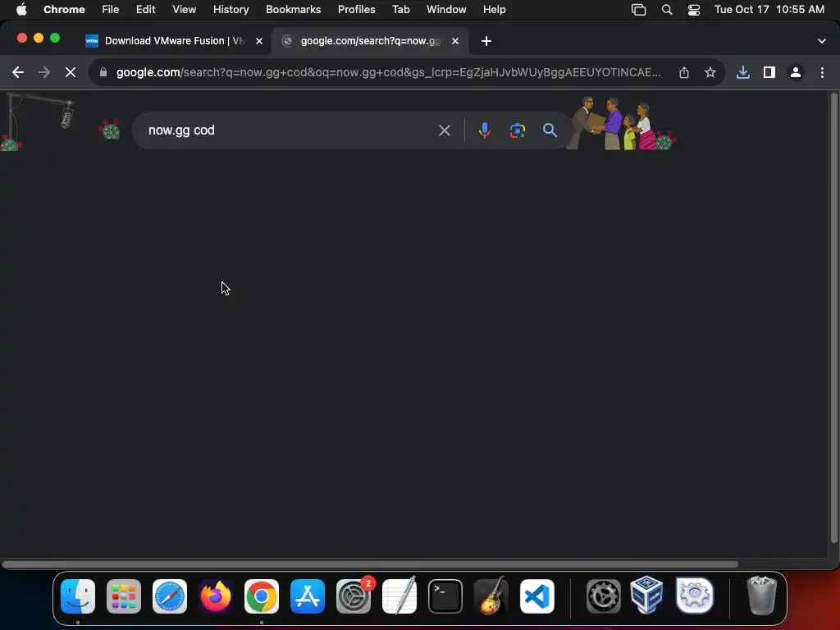
Task: Clear the Google search box text
Action: 444,130
